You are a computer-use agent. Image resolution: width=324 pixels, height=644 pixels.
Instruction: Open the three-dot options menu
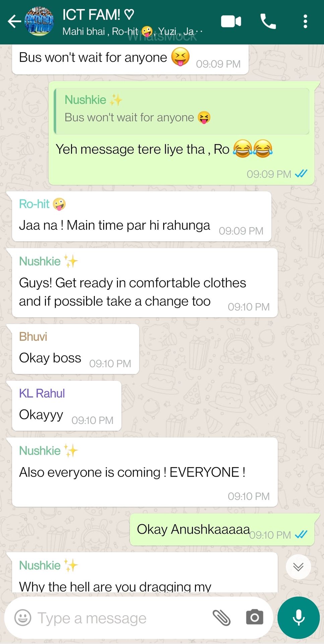pos(305,21)
